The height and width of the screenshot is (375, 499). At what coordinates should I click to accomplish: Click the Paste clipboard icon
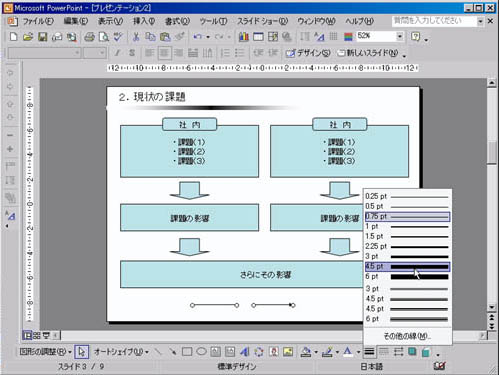(x=165, y=37)
